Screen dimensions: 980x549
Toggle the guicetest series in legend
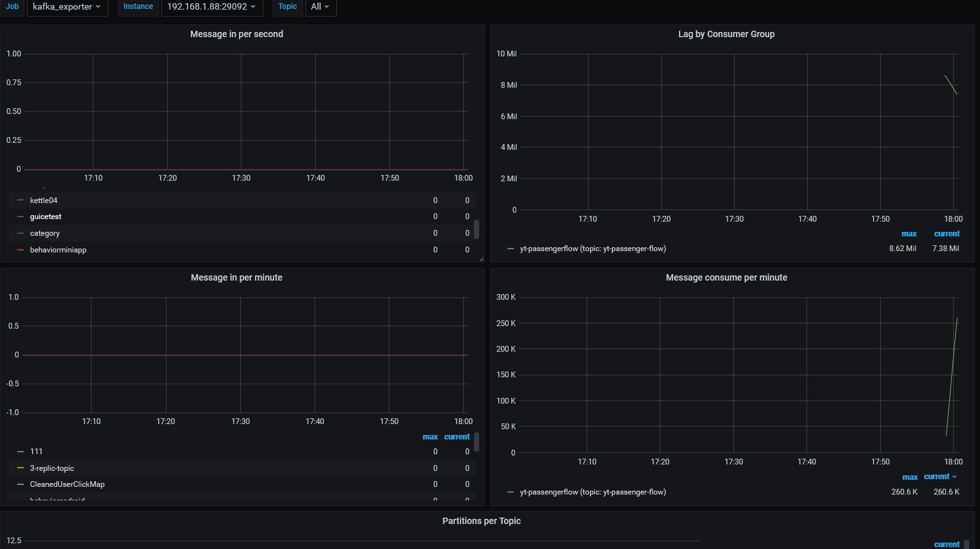(x=45, y=217)
